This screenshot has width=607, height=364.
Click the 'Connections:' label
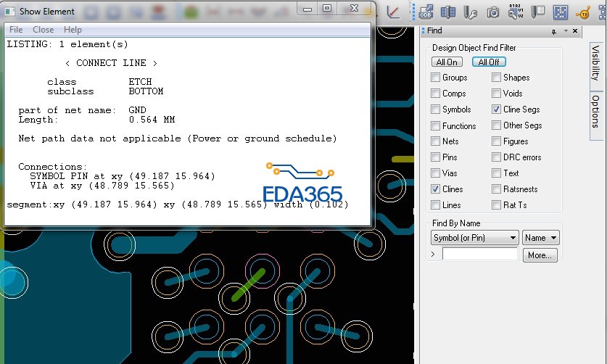point(53,167)
